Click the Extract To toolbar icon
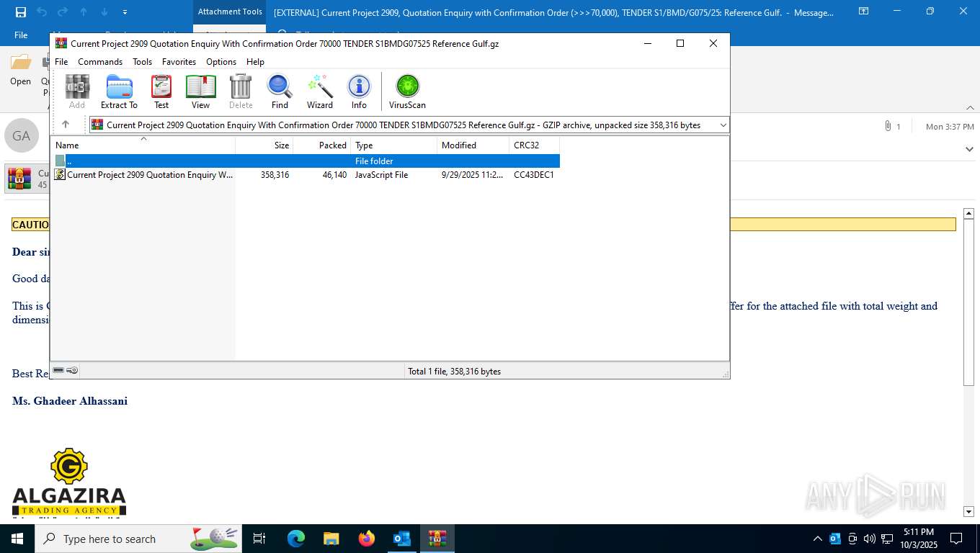The height and width of the screenshot is (553, 980). click(x=119, y=92)
